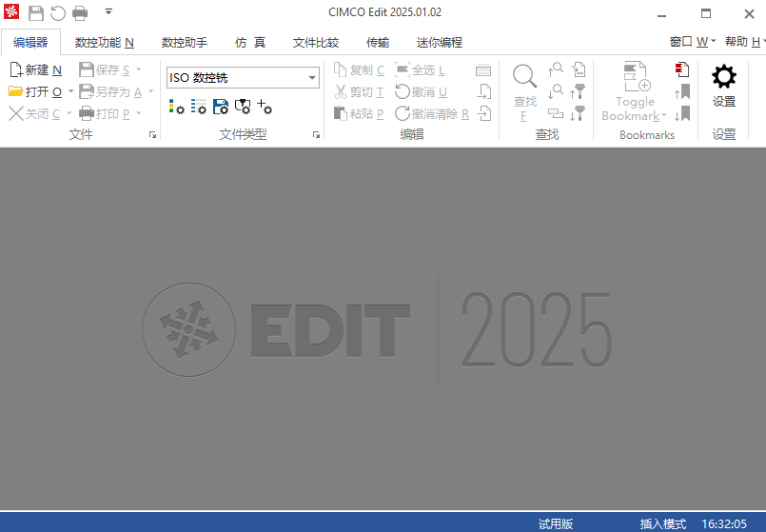Open the 帮助 H menu

tap(744, 42)
